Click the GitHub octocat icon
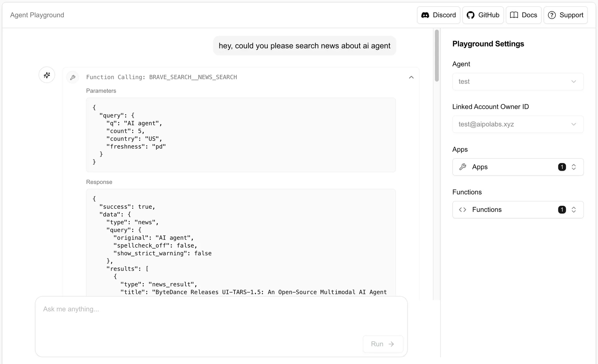Viewport: 598px width, 364px height. (470, 15)
